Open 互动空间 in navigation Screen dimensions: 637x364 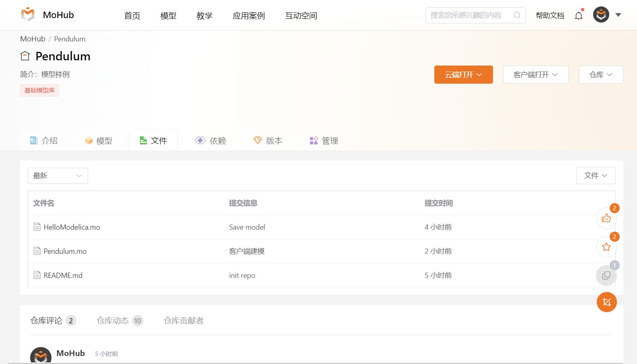coord(301,16)
